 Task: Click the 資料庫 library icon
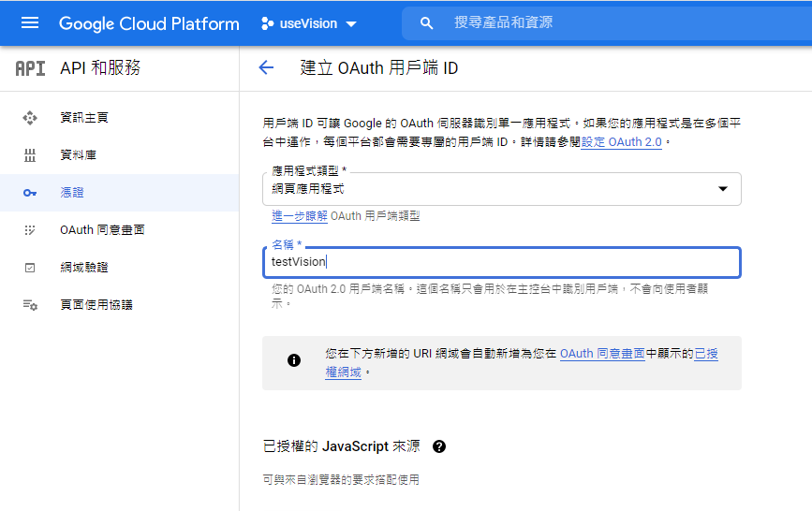click(x=30, y=155)
